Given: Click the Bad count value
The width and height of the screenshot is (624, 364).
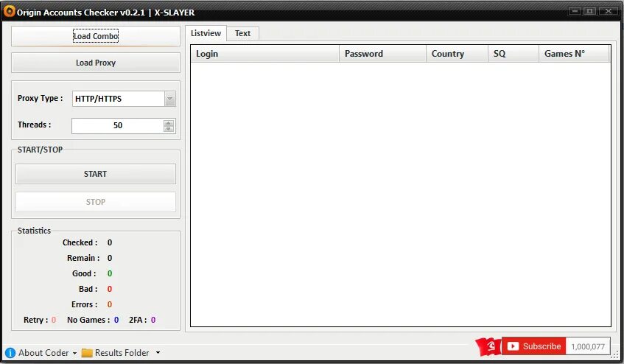Looking at the screenshot, I should [110, 290].
